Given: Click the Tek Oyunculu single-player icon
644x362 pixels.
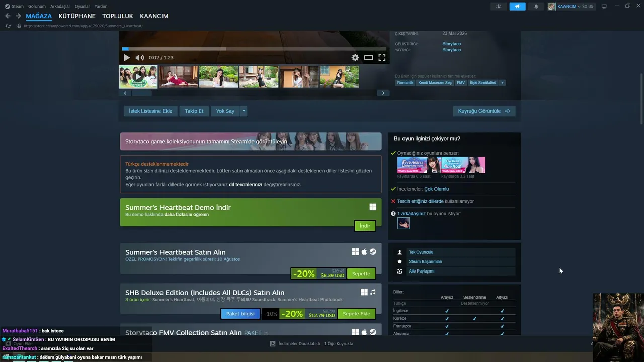Looking at the screenshot, I should pos(400,252).
